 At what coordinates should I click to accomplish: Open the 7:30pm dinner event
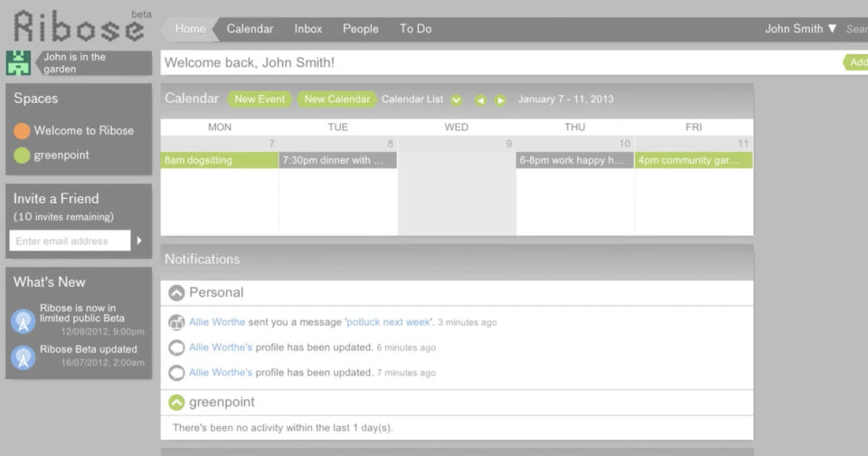pyautogui.click(x=337, y=160)
